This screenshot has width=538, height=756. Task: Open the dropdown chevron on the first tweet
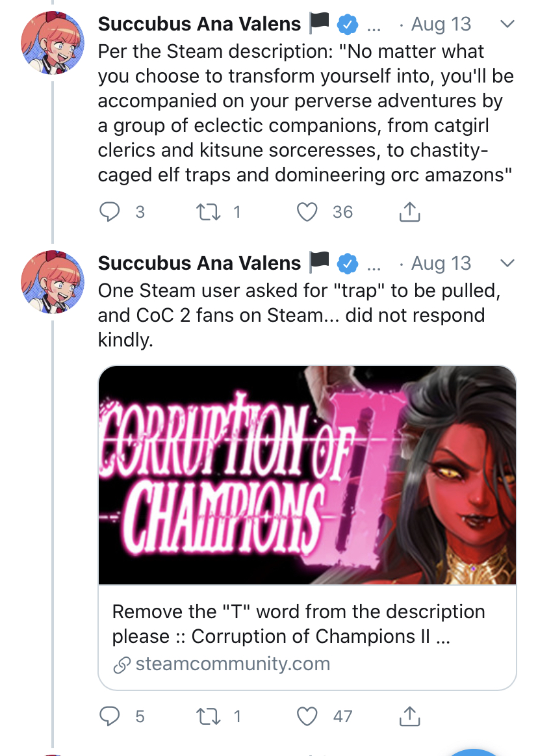[x=507, y=25]
